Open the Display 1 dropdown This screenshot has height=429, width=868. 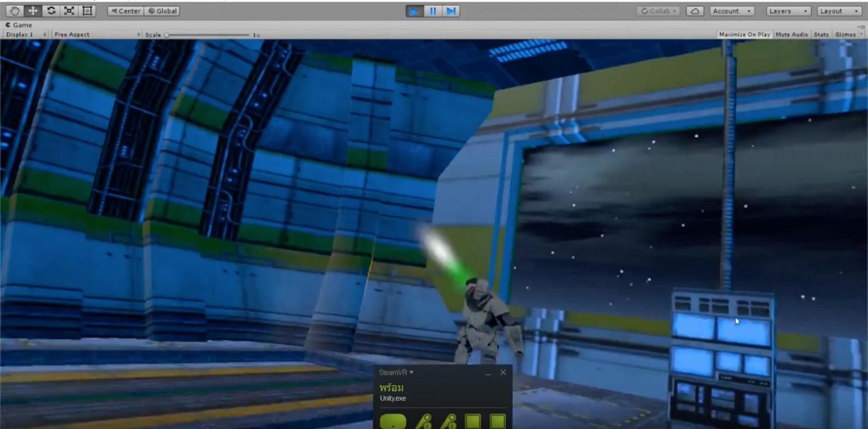pyautogui.click(x=26, y=34)
